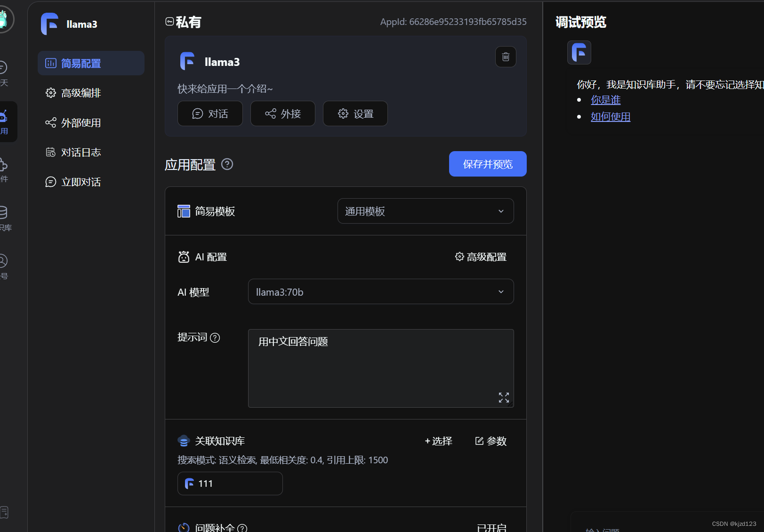Viewport: 764px width, 532px height.
Task: Click the llama3 logo in sidebar header
Action: [x=49, y=24]
